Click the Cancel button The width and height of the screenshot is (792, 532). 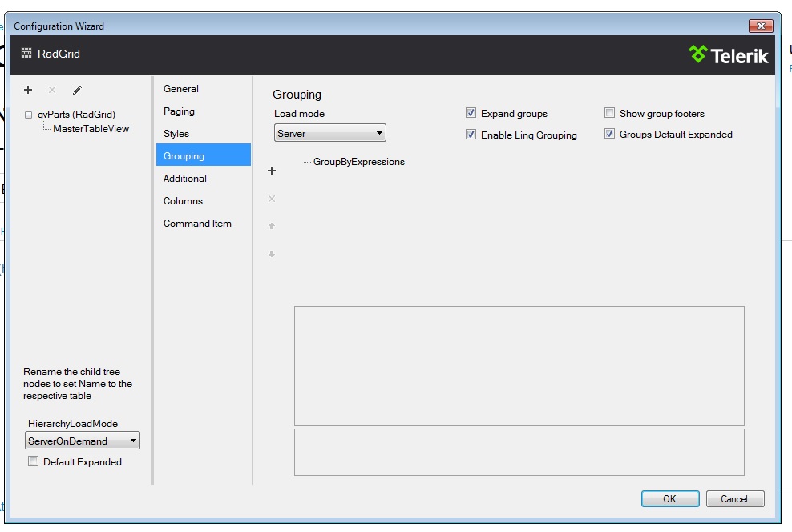coord(735,498)
